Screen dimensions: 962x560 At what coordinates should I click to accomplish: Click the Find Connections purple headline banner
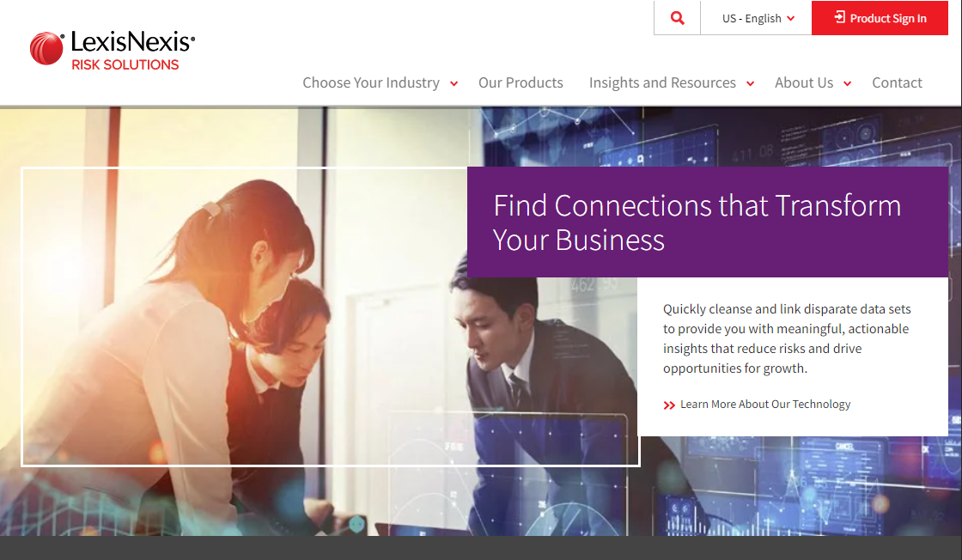(708, 222)
